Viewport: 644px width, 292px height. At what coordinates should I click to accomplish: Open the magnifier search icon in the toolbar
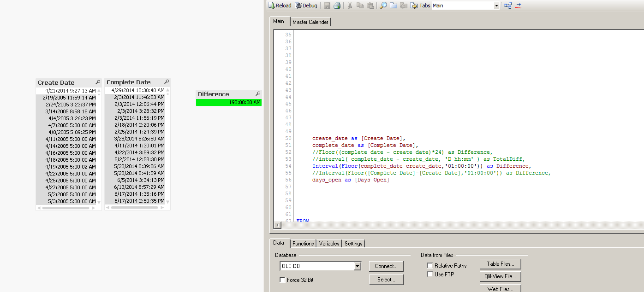[x=383, y=6]
